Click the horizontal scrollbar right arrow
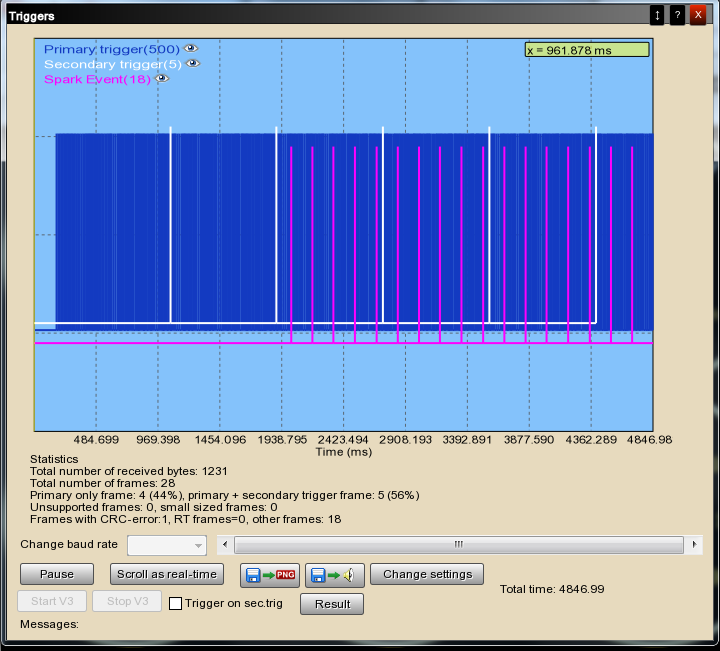 (693, 545)
